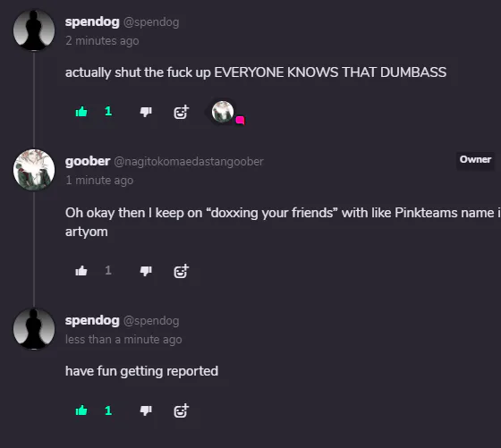Add emoji reaction to goober's comment
The width and height of the screenshot is (501, 448).
(181, 271)
